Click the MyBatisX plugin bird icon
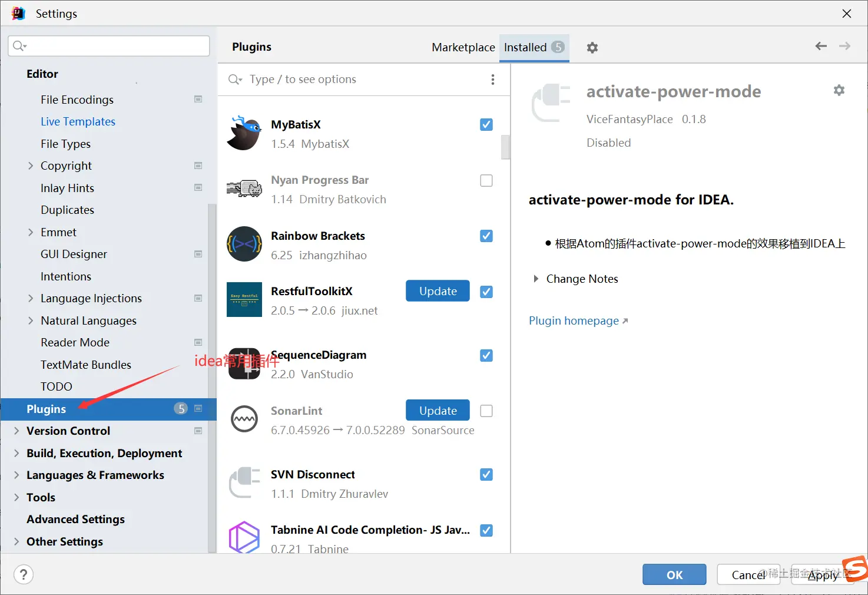This screenshot has height=595, width=868. 244,133
